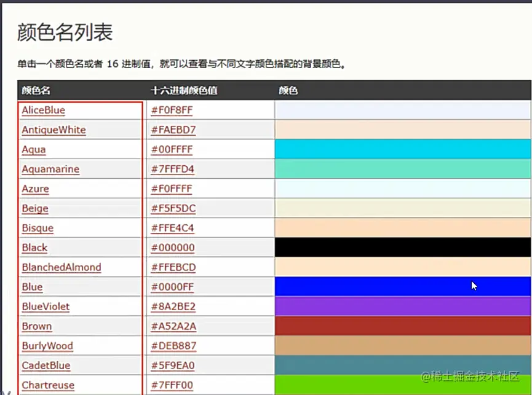
Task: Open the Aquamarine color name link
Action: (x=50, y=169)
